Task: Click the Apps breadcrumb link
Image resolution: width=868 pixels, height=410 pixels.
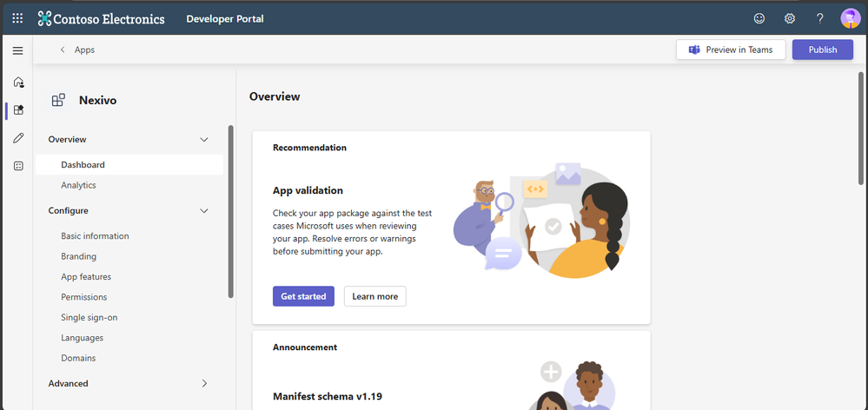Action: [x=84, y=50]
